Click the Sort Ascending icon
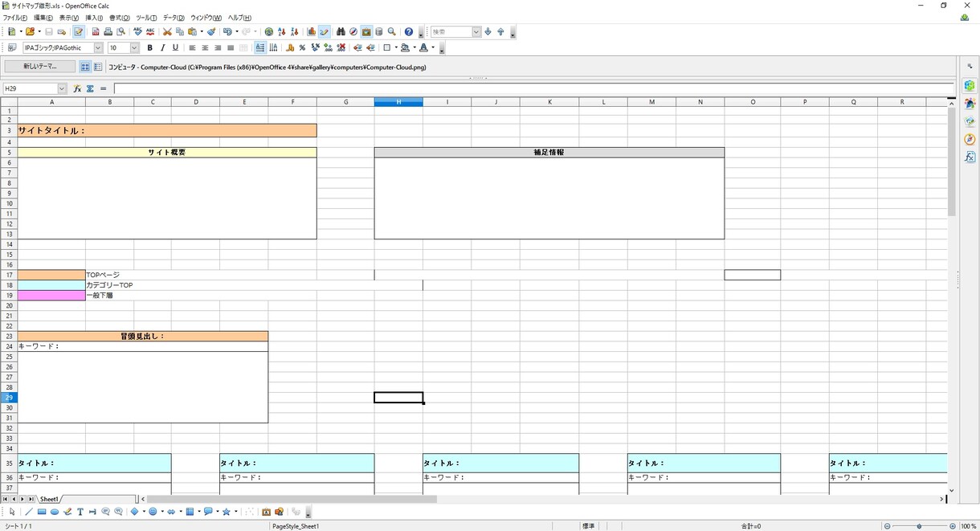This screenshot has height=531, width=980. click(281, 32)
